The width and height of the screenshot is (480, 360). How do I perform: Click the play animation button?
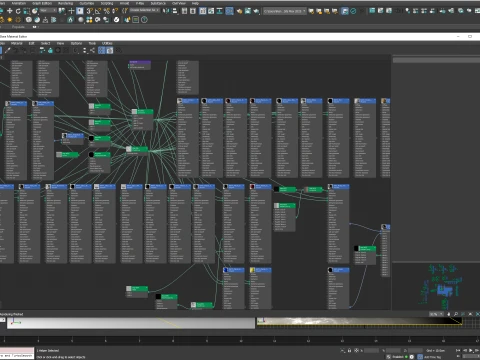471,351
